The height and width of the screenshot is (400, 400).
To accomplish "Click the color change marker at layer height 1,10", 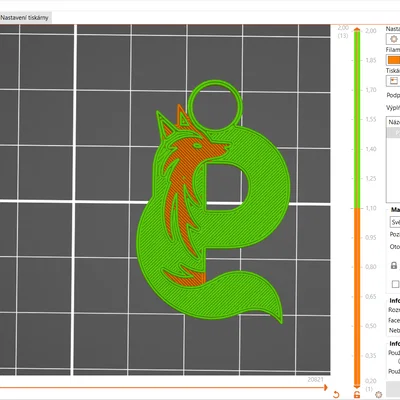I will tap(357, 208).
